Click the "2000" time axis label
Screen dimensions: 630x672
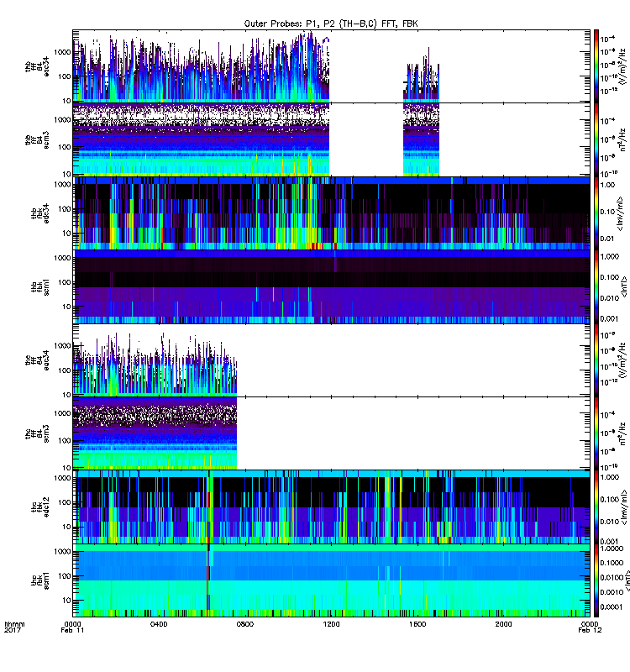pos(503,624)
